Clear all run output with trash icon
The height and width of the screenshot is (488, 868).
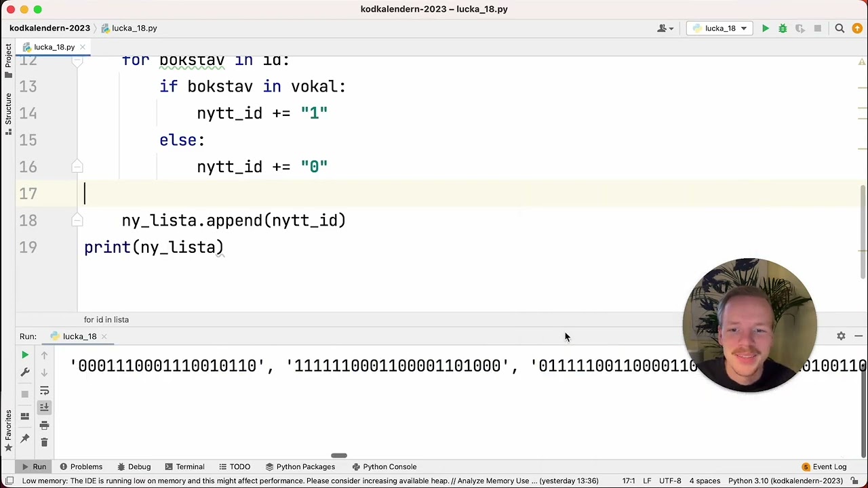coord(44,443)
